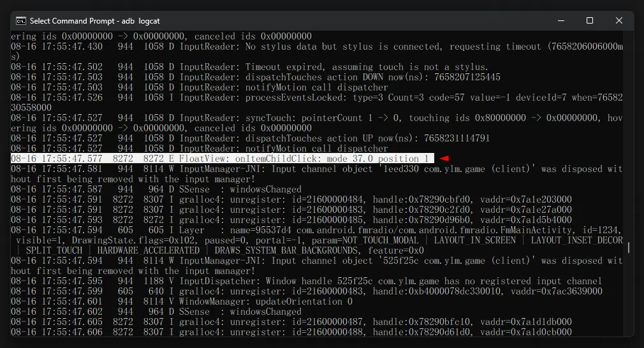Click the InputDispatcher 'Window handle 525f25c' line
This screenshot has width=644, height=348.
click(306, 281)
